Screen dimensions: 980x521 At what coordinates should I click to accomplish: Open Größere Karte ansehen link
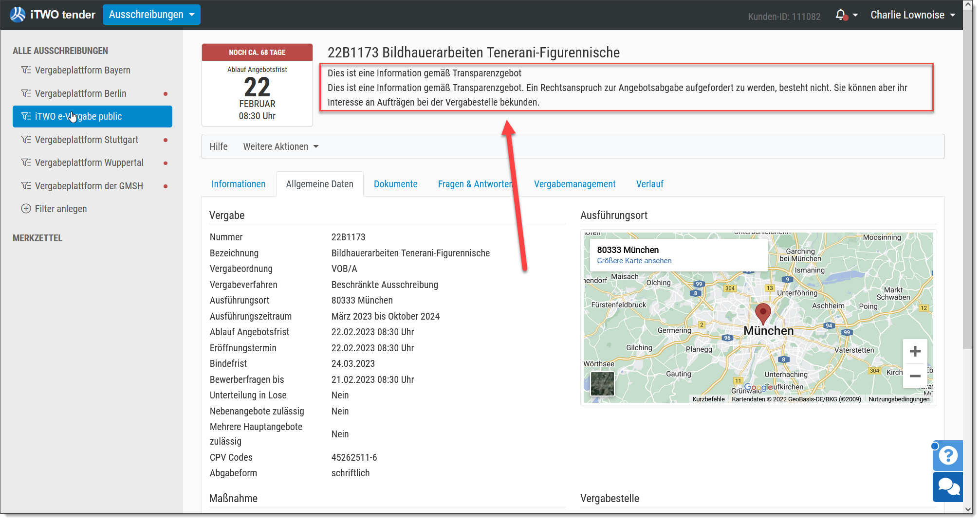coord(634,261)
